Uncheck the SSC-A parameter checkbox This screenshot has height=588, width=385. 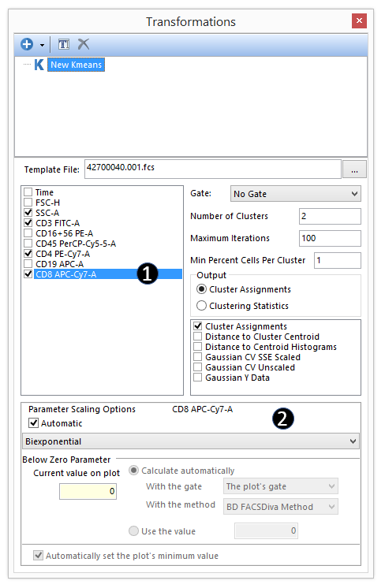[28, 213]
